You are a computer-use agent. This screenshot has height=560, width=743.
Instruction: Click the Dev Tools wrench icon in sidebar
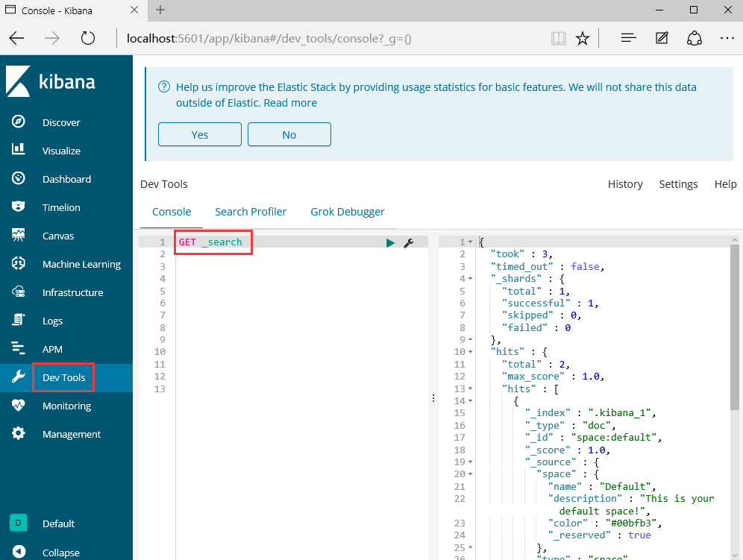coord(18,377)
